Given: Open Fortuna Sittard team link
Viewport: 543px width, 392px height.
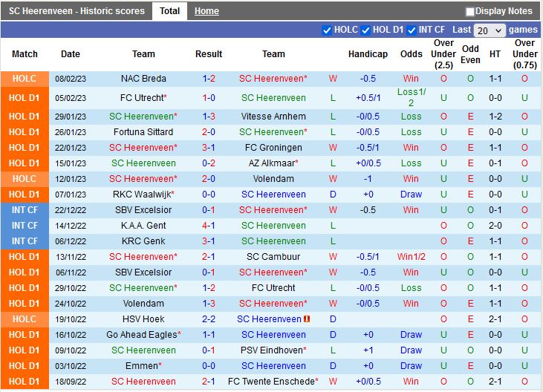Looking at the screenshot, I should click(x=143, y=132).
